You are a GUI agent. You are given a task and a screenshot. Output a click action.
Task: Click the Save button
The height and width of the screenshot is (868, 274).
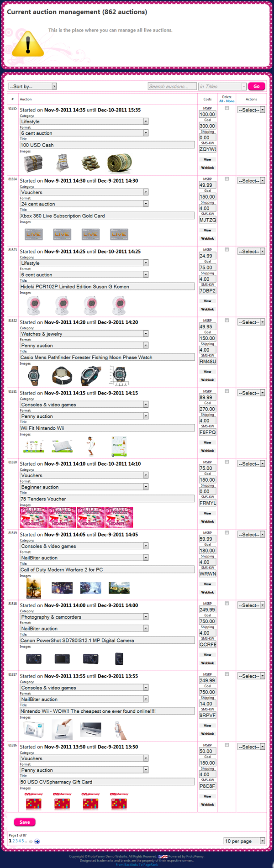point(25,822)
